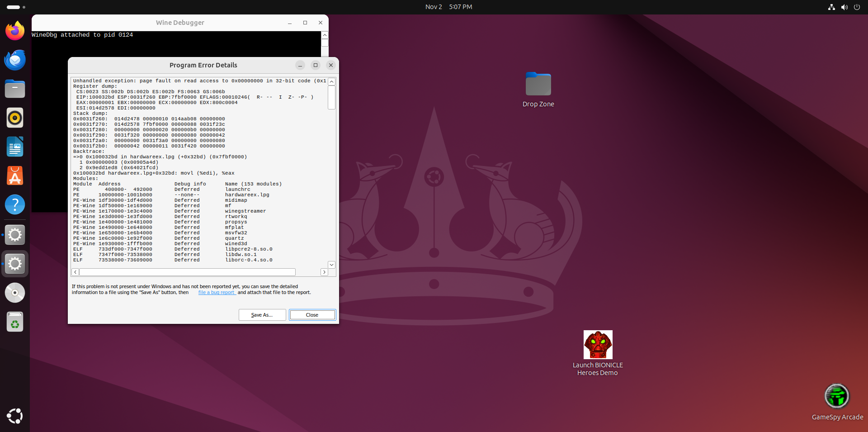Image resolution: width=868 pixels, height=432 pixels.
Task: Click the error details scroll up arrow
Action: [332, 81]
